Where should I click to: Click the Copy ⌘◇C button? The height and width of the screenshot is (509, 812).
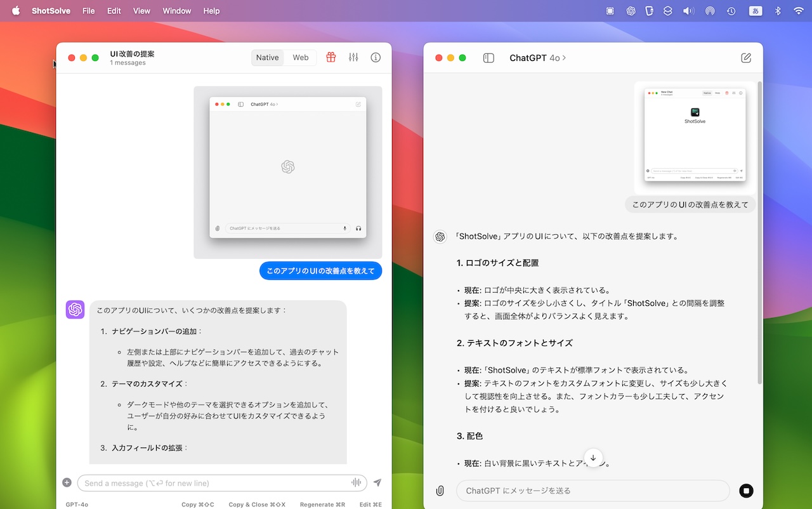coord(198,505)
